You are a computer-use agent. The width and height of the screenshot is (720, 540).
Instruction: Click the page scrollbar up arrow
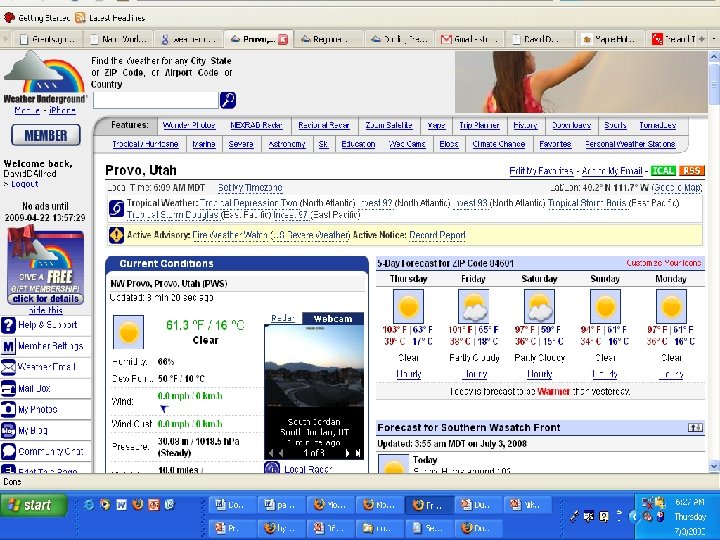click(x=714, y=57)
